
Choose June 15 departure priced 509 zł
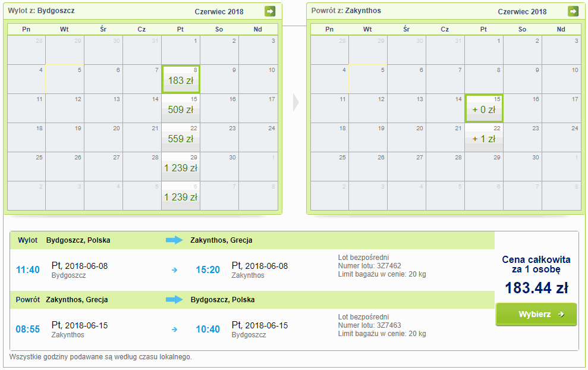181,108
